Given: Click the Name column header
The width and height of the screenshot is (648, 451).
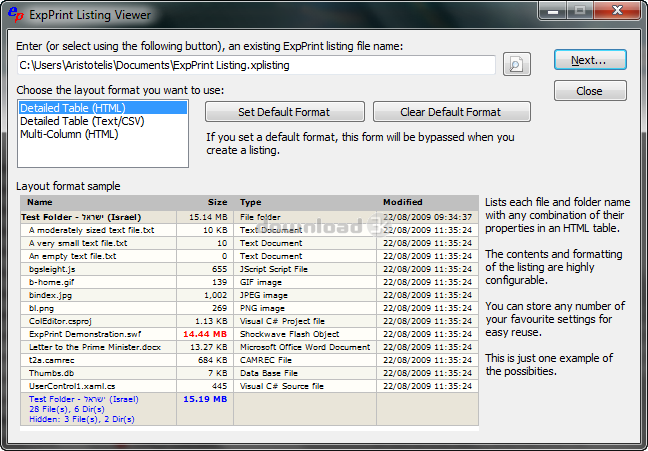Looking at the screenshot, I should pyautogui.click(x=40, y=202).
